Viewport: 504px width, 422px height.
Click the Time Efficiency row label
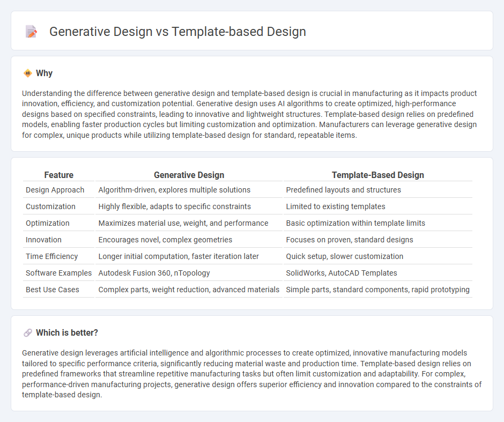pyautogui.click(x=51, y=256)
